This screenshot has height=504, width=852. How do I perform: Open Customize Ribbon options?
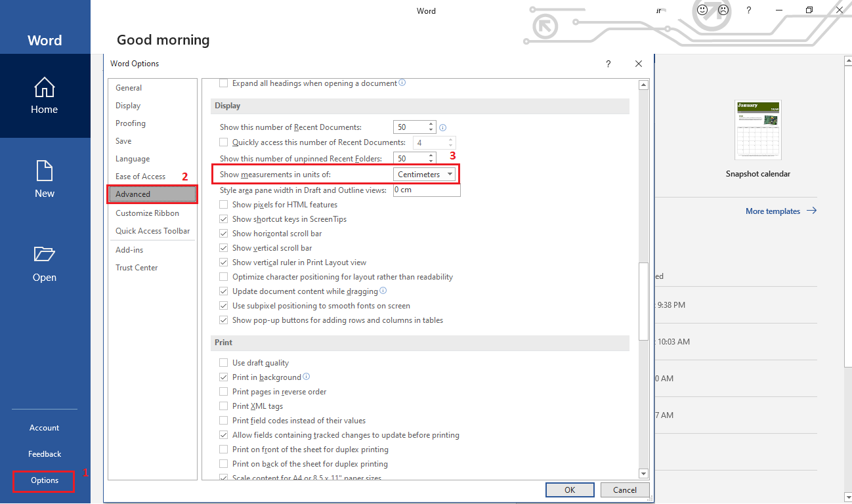click(152, 213)
